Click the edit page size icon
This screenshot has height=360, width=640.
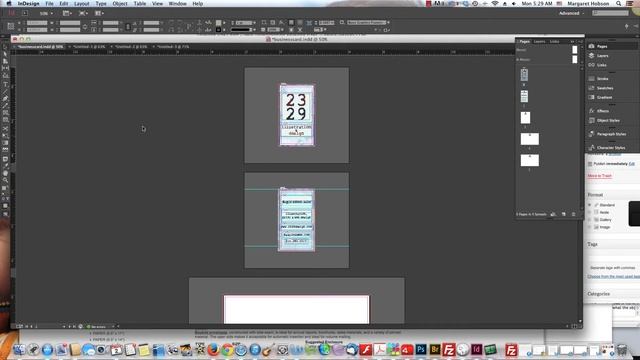coord(553,214)
